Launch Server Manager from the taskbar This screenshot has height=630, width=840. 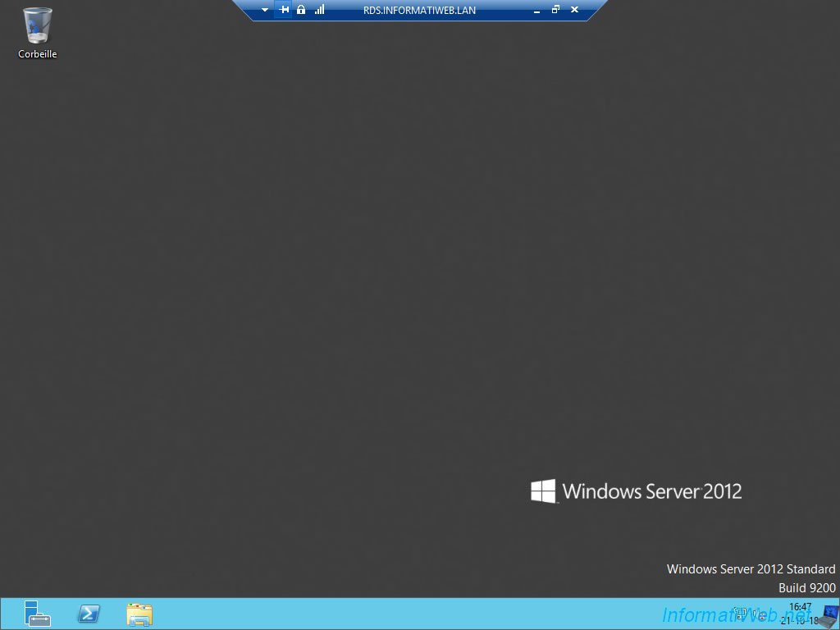pyautogui.click(x=38, y=614)
